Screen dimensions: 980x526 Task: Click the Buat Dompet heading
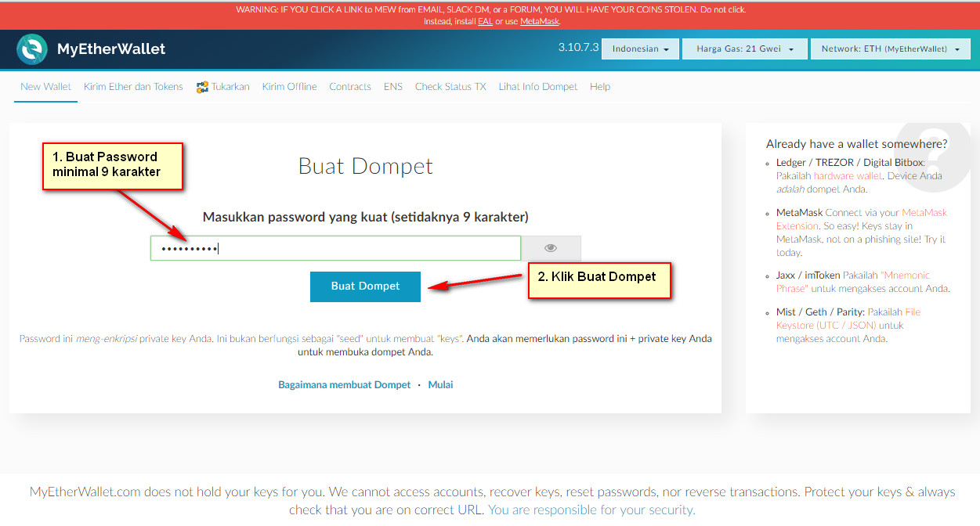point(365,167)
